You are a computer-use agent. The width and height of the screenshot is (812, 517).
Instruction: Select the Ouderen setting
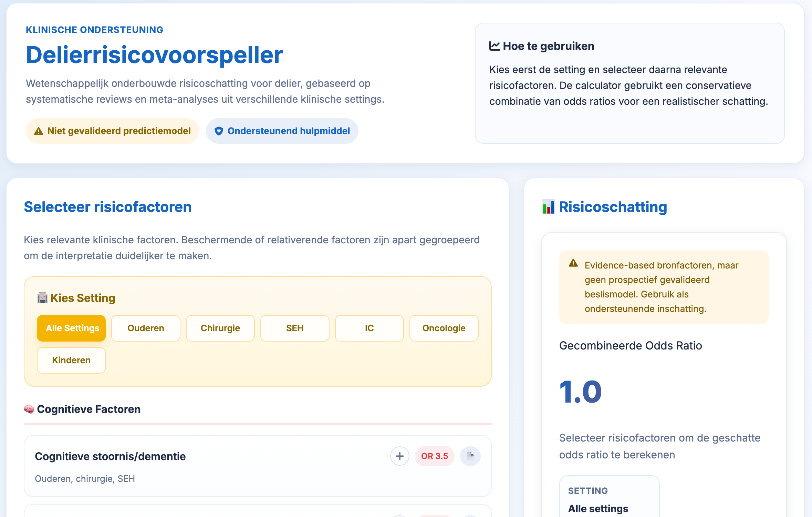click(146, 328)
